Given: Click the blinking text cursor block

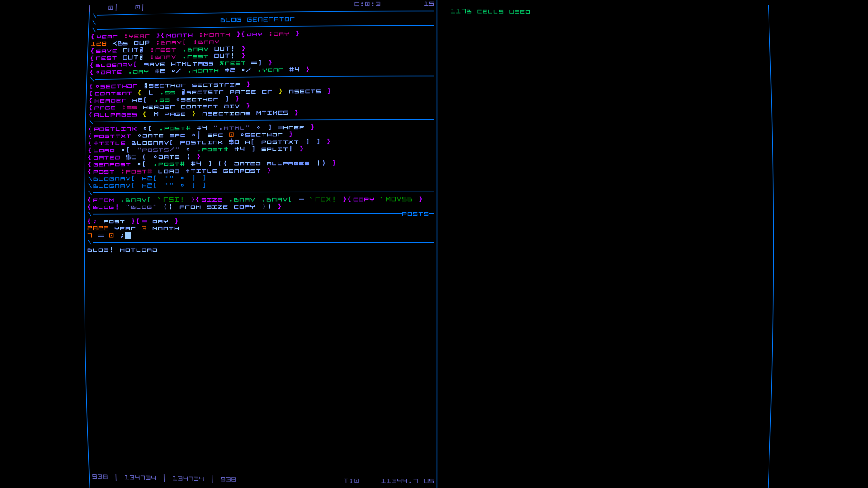Looking at the screenshot, I should pyautogui.click(x=128, y=235).
